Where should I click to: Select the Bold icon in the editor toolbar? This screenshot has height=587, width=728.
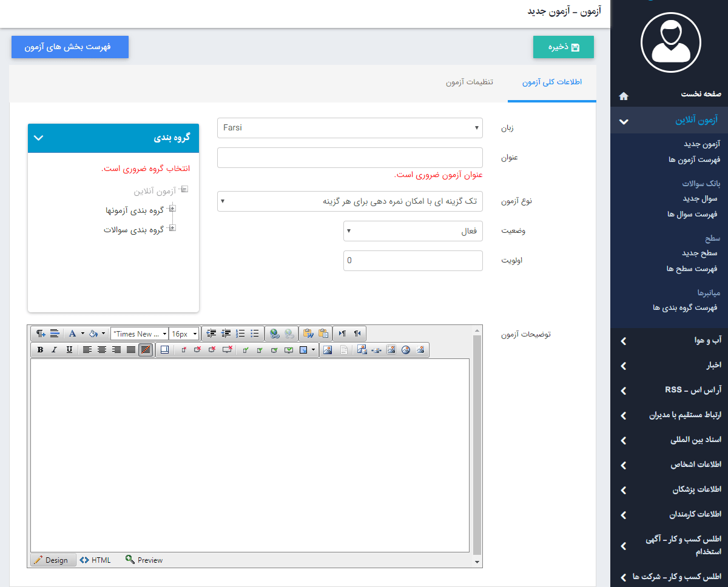coord(40,349)
